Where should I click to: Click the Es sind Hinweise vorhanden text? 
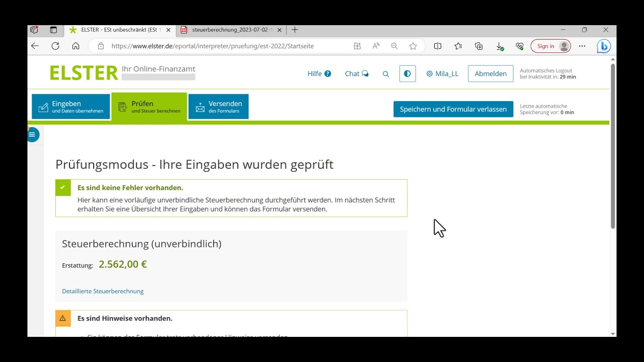click(x=125, y=318)
